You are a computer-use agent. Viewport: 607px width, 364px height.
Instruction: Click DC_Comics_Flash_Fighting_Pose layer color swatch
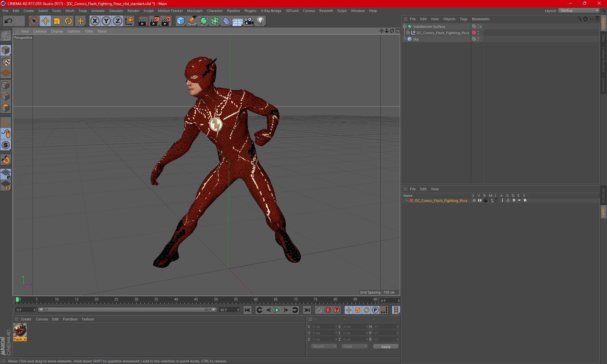click(411, 201)
